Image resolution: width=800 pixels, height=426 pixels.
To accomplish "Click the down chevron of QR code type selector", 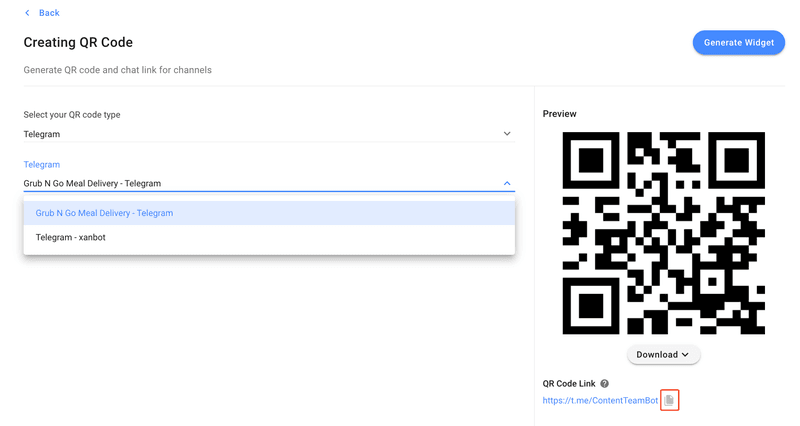I will pyautogui.click(x=507, y=134).
